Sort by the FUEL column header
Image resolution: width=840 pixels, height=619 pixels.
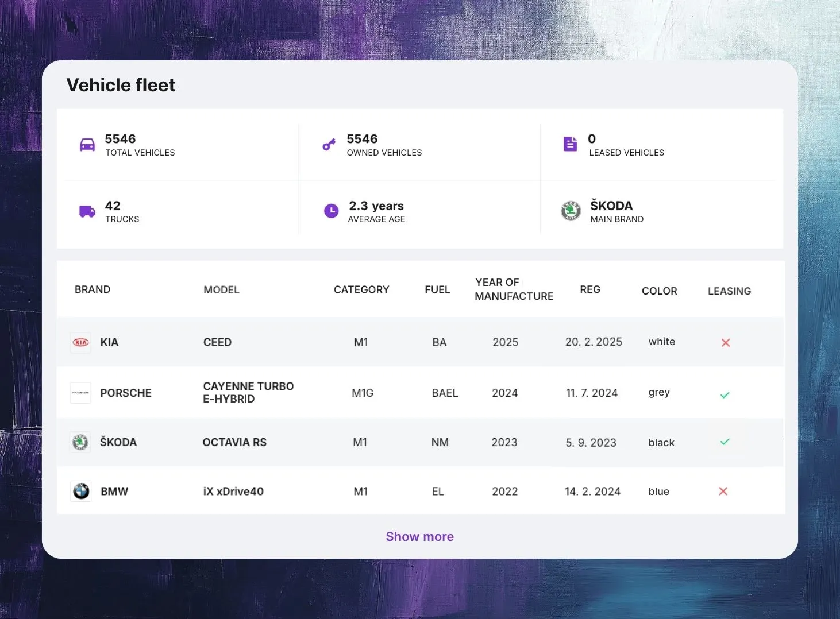[437, 289]
